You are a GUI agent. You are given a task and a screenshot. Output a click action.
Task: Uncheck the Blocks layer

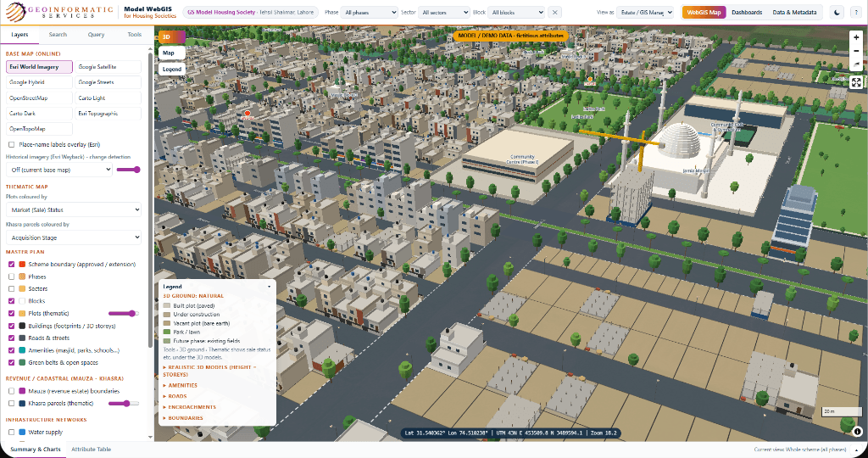[11, 301]
